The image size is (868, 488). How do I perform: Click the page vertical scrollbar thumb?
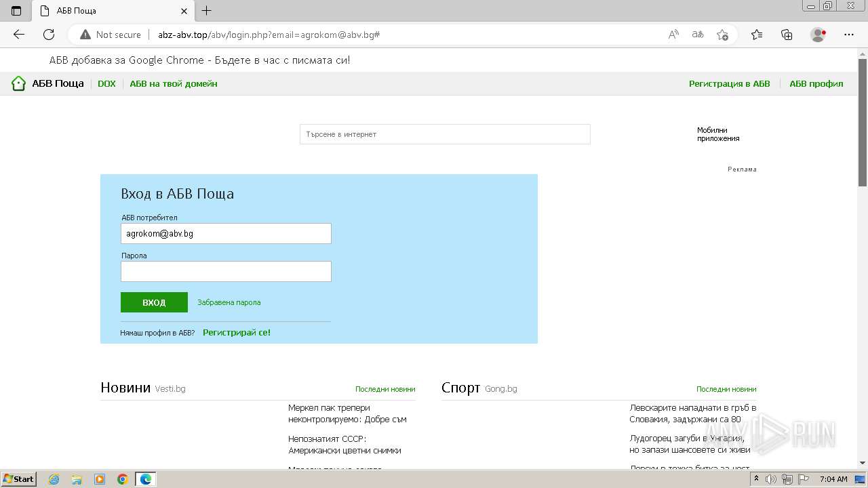863,122
